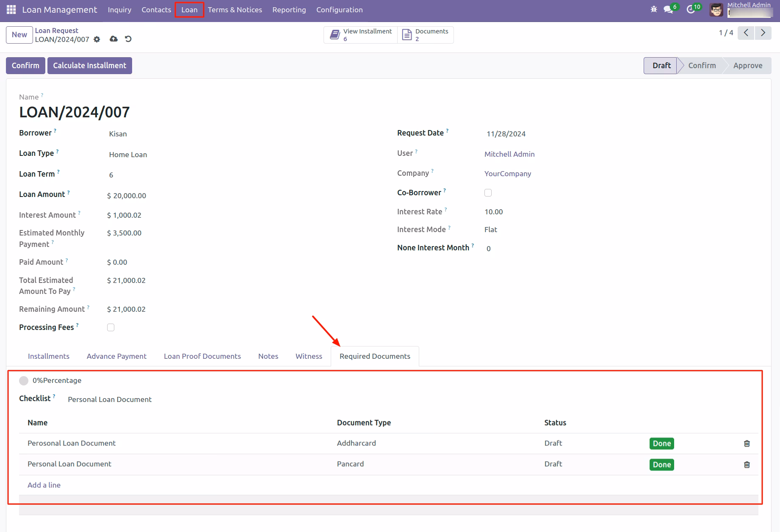Click Pancard document type cell
Viewport: 780px width, 532px height.
coord(350,464)
